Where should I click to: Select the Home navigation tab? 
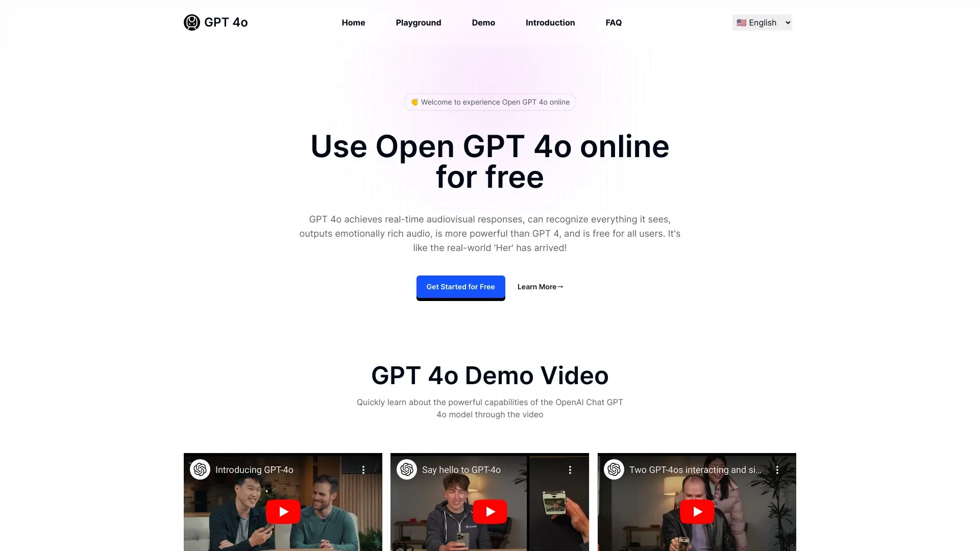353,22
